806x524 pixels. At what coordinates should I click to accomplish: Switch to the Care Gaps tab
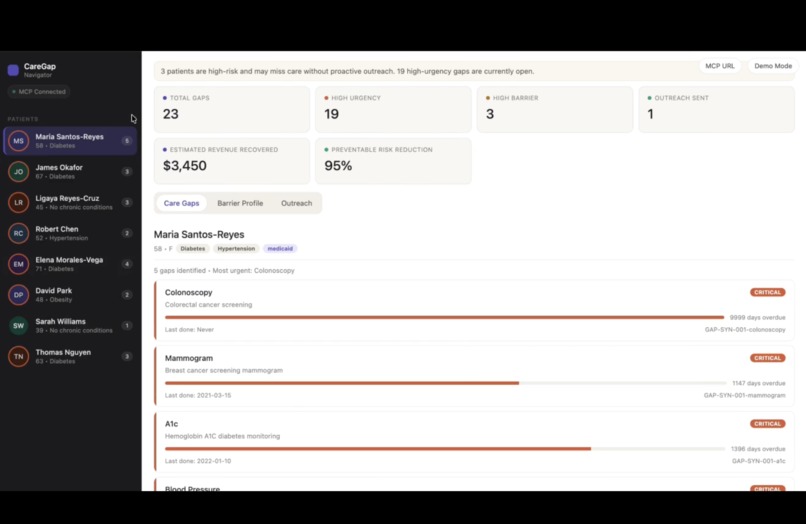coord(181,203)
